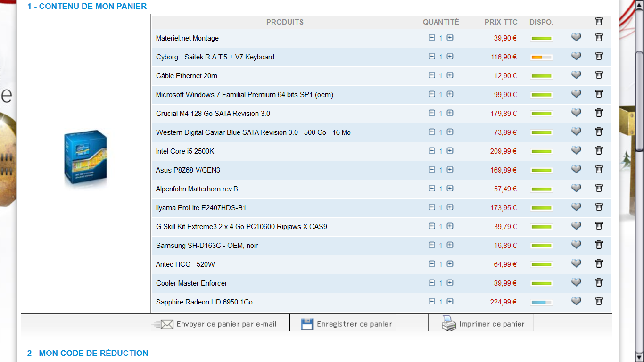The width and height of the screenshot is (644, 362).
Task: Decrease Microsoft Windows 7 quantity
Action: 432,94
